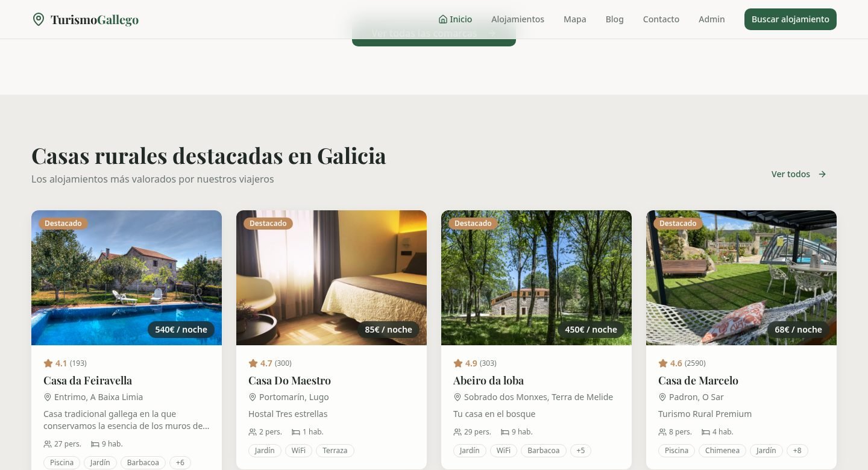The width and height of the screenshot is (868, 470).
Task: Click the arrow icon beside Ver todos
Action: (x=822, y=174)
